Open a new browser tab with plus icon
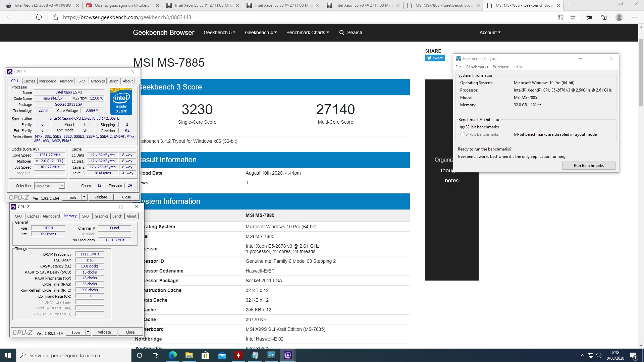 [x=569, y=5]
